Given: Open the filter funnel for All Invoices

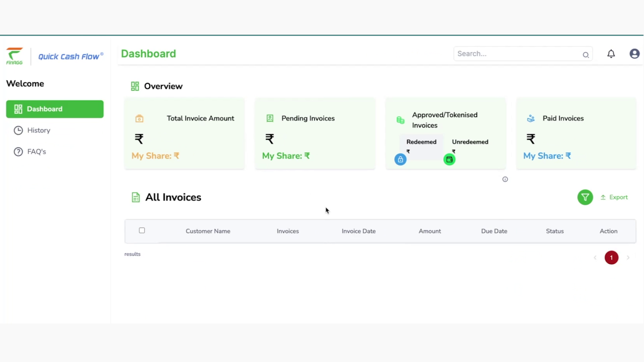Looking at the screenshot, I should click(585, 197).
